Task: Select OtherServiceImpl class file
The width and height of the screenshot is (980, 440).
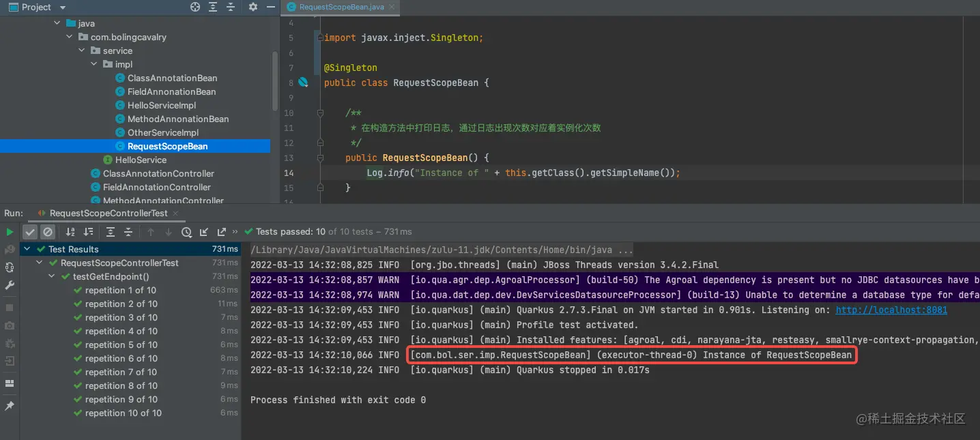Action: 163,132
